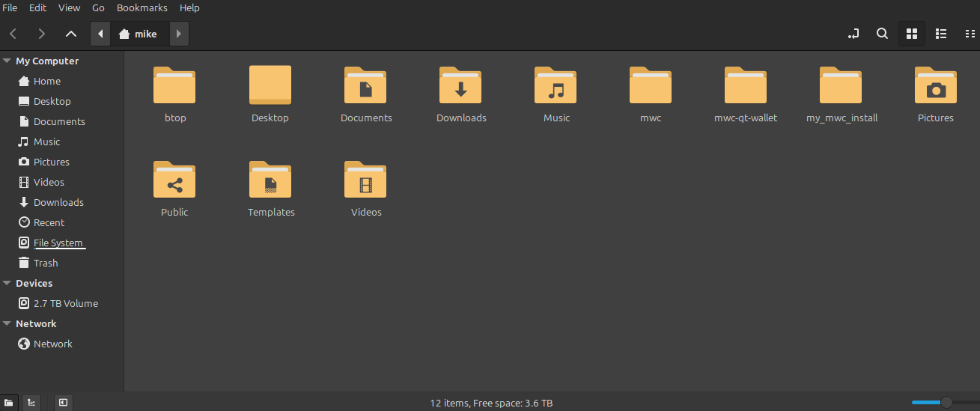Click the status text '12 items, Free space: 3.6 TB'
The width and height of the screenshot is (980, 411).
click(x=491, y=403)
